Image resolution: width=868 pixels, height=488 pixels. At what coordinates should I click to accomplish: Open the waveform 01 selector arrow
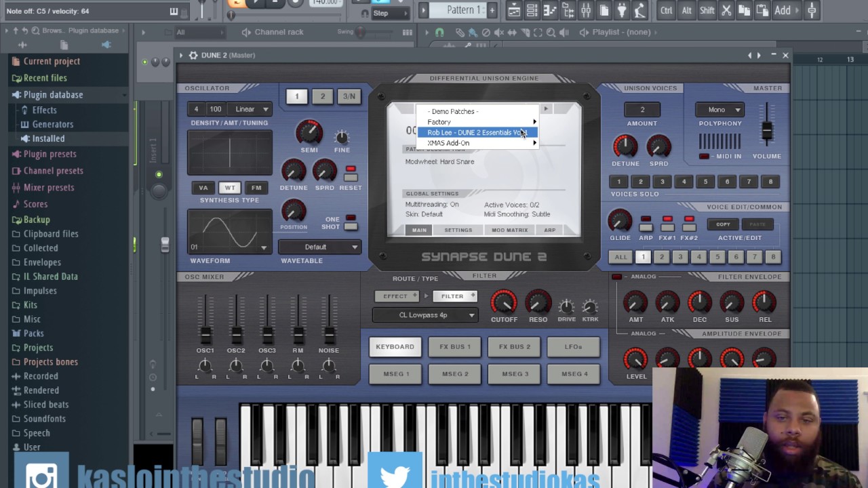coord(264,247)
